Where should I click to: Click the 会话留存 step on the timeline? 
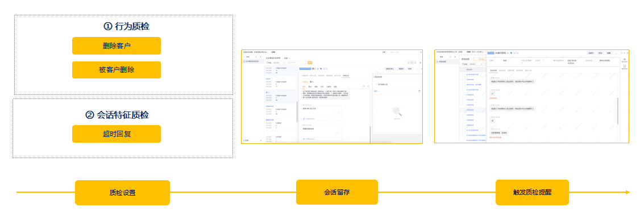pyautogui.click(x=337, y=192)
